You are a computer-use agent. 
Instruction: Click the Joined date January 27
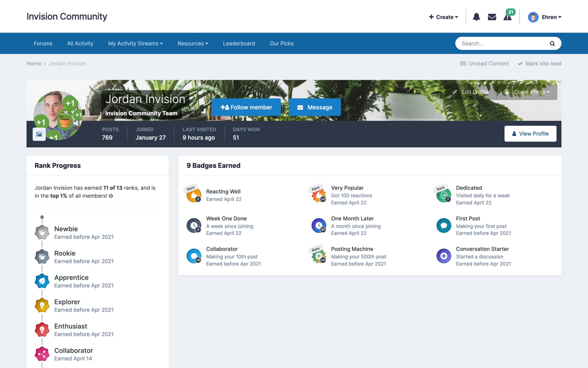pos(151,138)
